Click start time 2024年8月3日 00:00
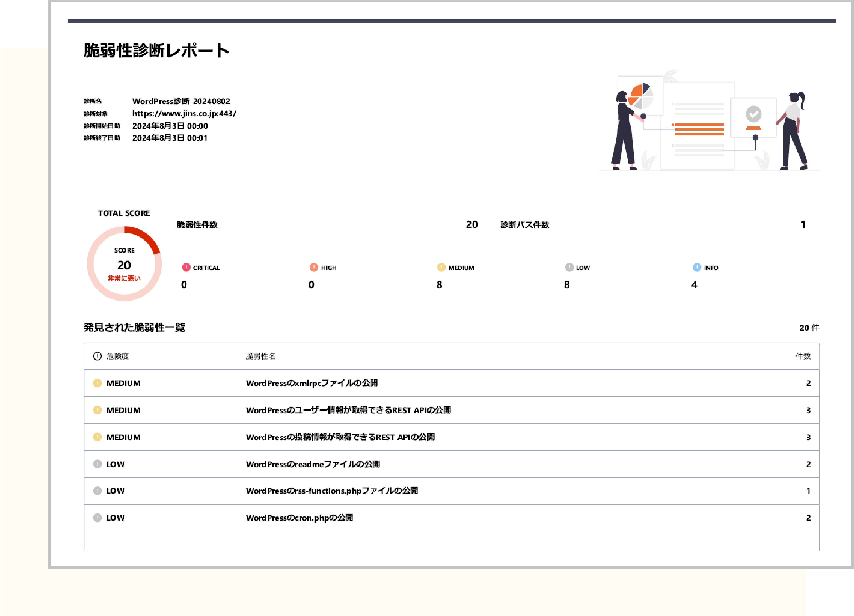This screenshot has width=854, height=616. pos(170,126)
